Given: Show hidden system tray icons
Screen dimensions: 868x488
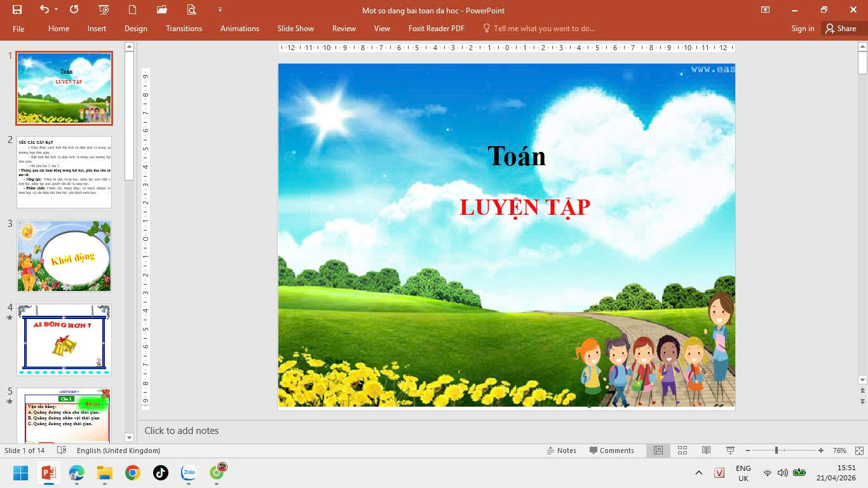Looking at the screenshot, I should pos(699,473).
